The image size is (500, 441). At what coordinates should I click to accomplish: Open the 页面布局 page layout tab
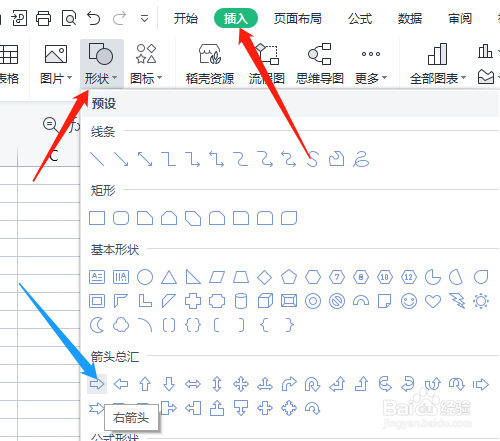(298, 18)
